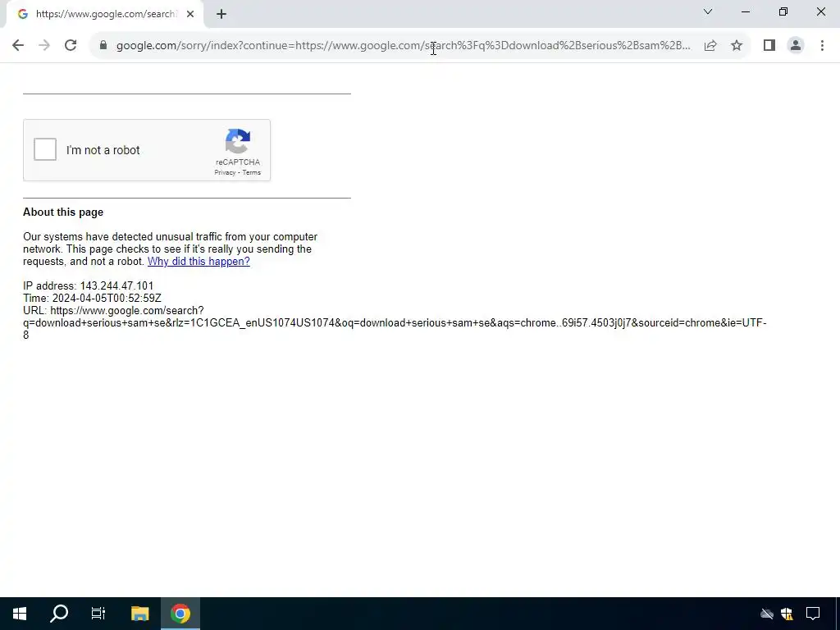This screenshot has height=630, width=840.
Task: Close the google.com/search tab
Action: (x=190, y=15)
